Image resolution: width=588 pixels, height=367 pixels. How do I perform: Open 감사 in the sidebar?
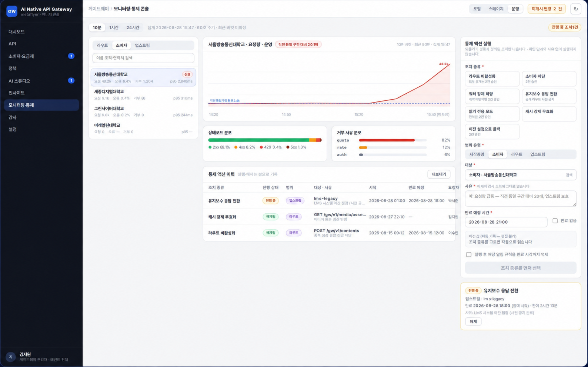tap(41, 117)
